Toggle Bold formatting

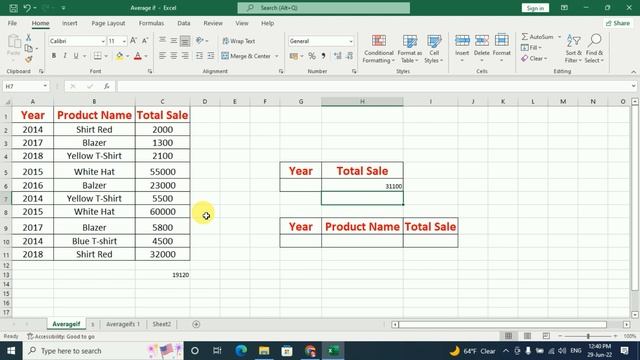53,56
